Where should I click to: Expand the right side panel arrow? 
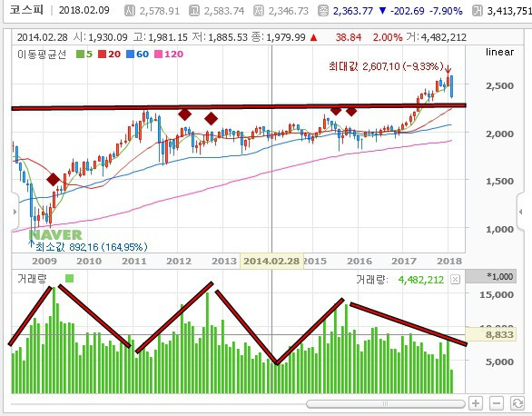(520, 212)
